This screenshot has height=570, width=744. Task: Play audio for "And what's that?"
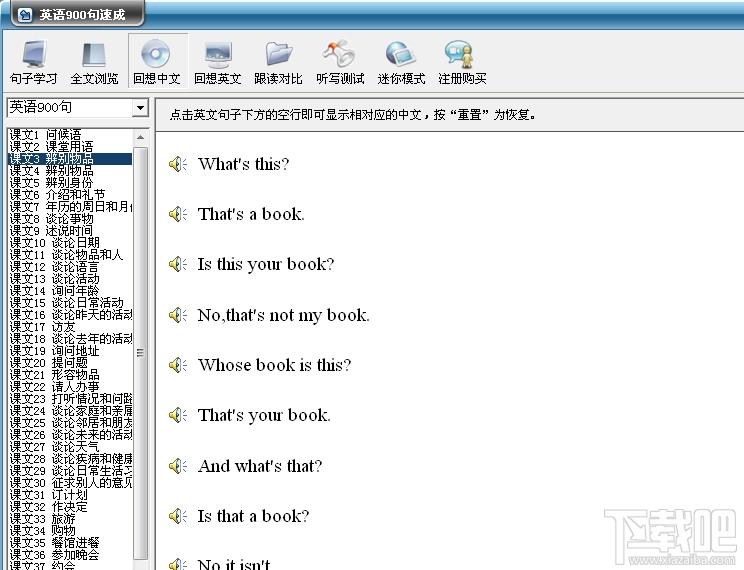click(178, 466)
